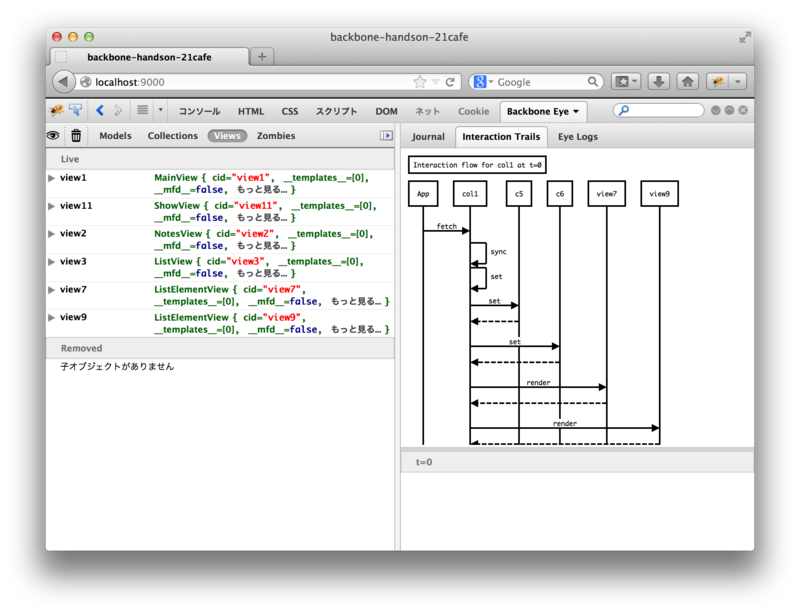
Task: Open dropdown next to Firebug browser button
Action: pyautogui.click(x=738, y=82)
